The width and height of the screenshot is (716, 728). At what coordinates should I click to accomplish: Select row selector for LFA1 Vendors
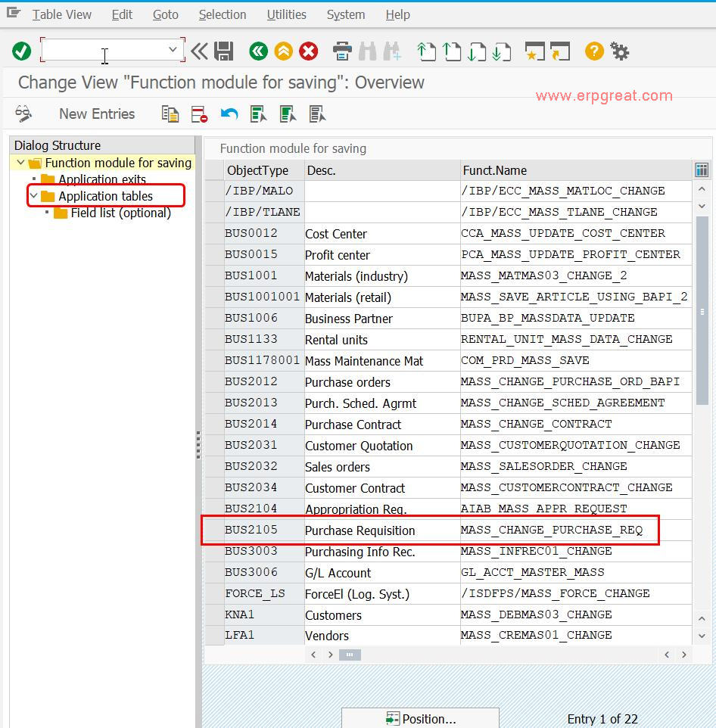pos(214,635)
